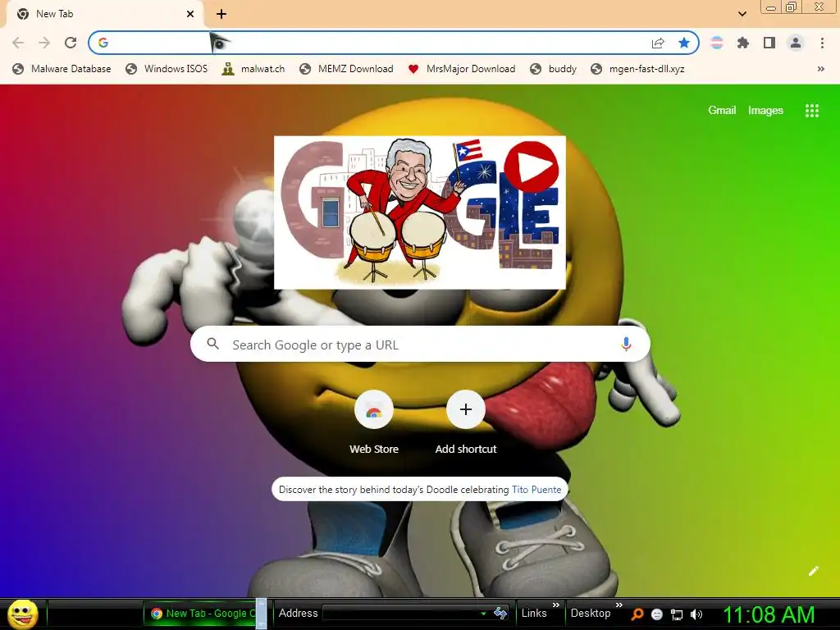
Task: Click the magnifier icon in search box
Action: pyautogui.click(x=212, y=344)
